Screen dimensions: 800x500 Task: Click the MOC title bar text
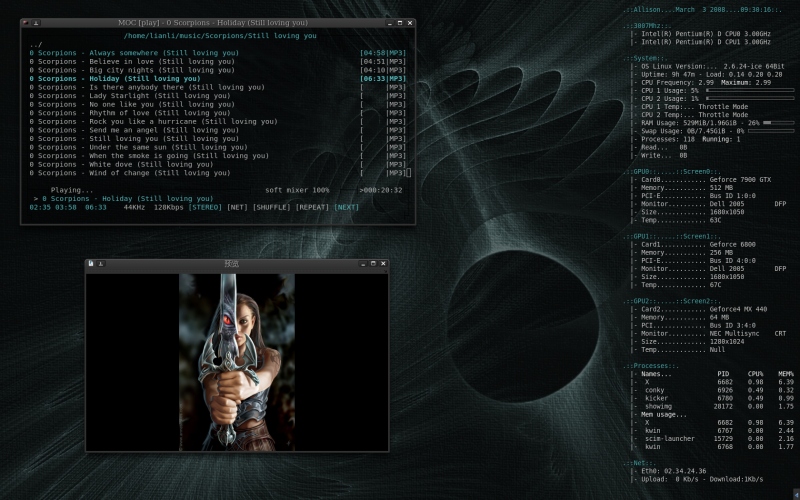(213, 23)
